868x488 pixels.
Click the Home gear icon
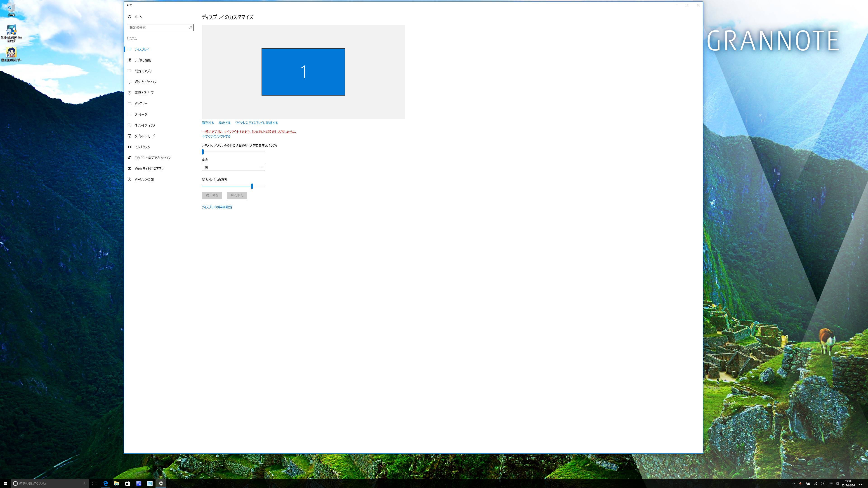(x=129, y=17)
